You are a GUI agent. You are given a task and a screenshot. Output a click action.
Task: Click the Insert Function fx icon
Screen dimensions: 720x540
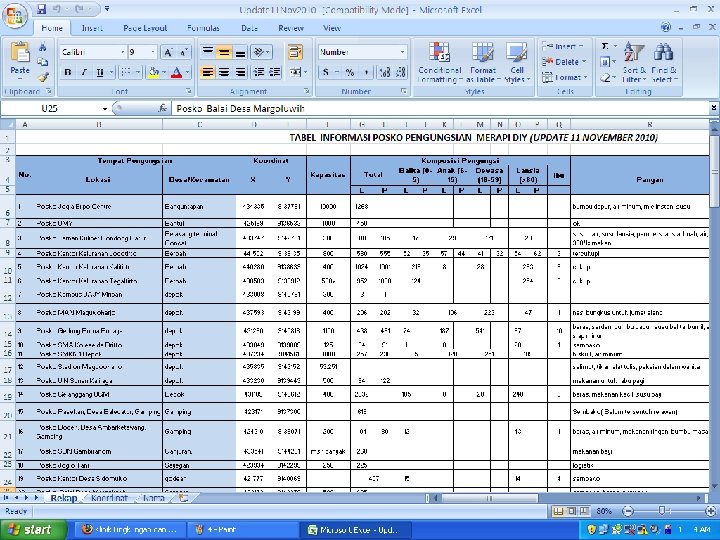click(x=162, y=108)
